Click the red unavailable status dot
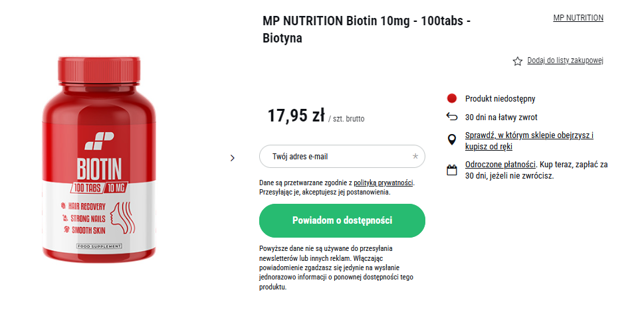 [452, 98]
